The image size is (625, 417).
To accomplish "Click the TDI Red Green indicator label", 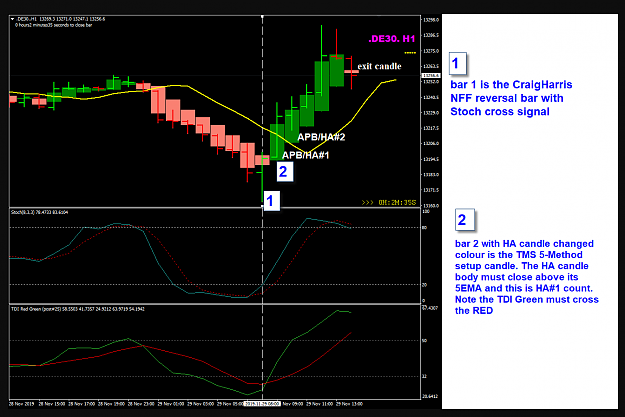I will [78, 309].
